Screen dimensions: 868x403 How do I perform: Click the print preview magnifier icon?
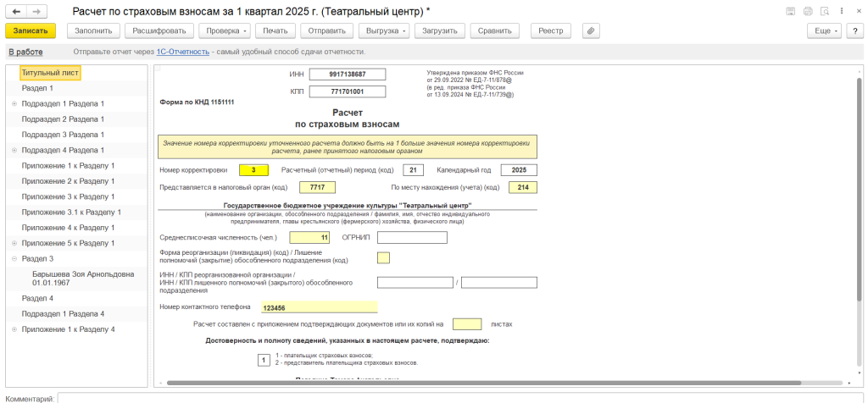(824, 11)
